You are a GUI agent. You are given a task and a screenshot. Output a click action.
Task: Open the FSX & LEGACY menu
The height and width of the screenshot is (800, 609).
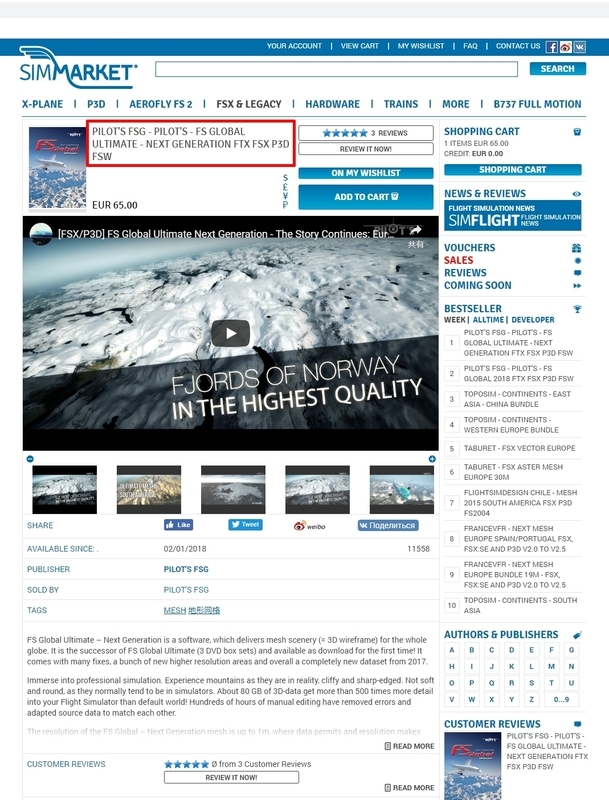click(x=249, y=104)
